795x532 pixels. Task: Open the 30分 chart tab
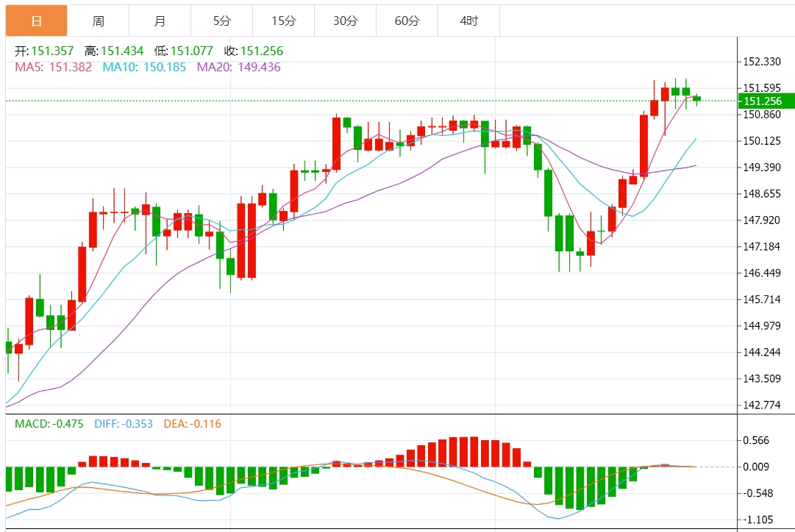pyautogui.click(x=346, y=21)
